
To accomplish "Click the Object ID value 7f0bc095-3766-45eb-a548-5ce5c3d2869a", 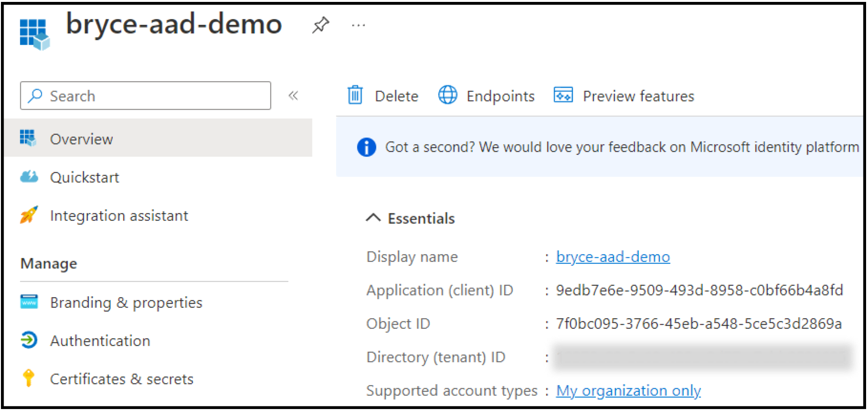I will click(x=699, y=324).
